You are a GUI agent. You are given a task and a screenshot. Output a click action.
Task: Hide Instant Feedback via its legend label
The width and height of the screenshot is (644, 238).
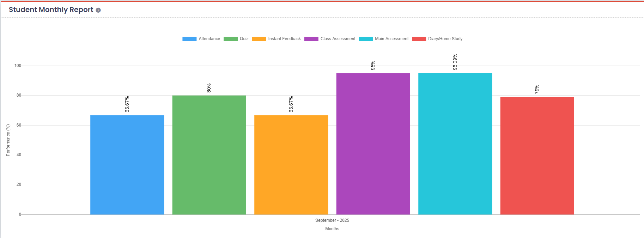point(284,39)
